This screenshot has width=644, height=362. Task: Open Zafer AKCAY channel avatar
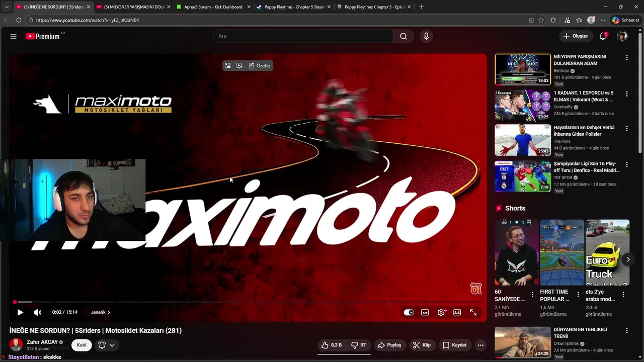[x=16, y=345]
